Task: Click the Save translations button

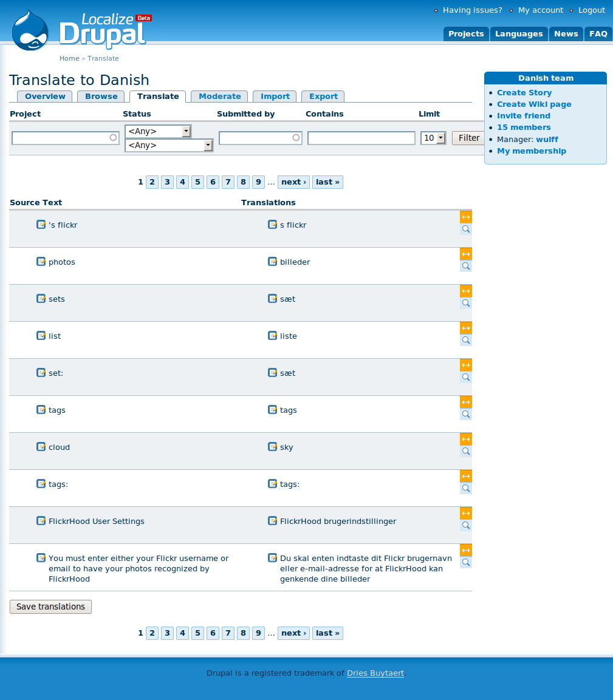Action: [50, 607]
